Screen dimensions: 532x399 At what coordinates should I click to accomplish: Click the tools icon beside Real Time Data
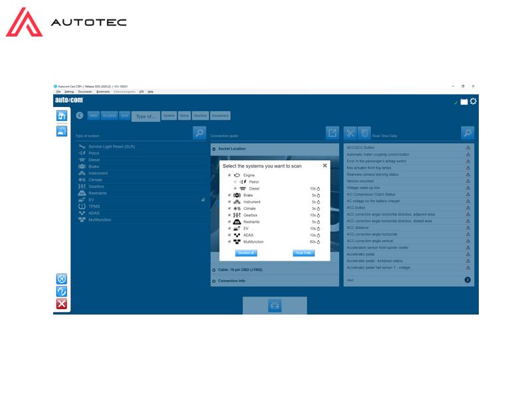pos(350,132)
